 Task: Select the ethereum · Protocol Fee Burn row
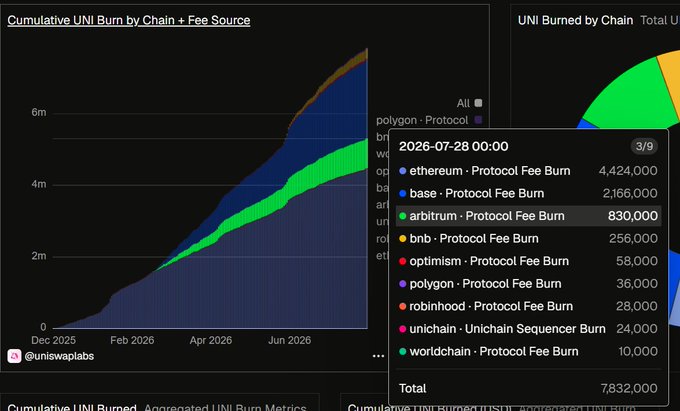coord(528,171)
